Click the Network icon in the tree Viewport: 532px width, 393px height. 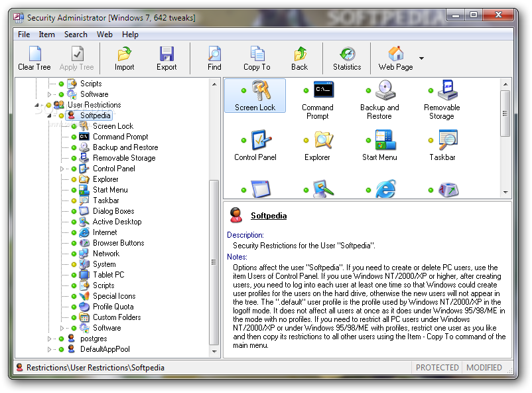point(84,254)
